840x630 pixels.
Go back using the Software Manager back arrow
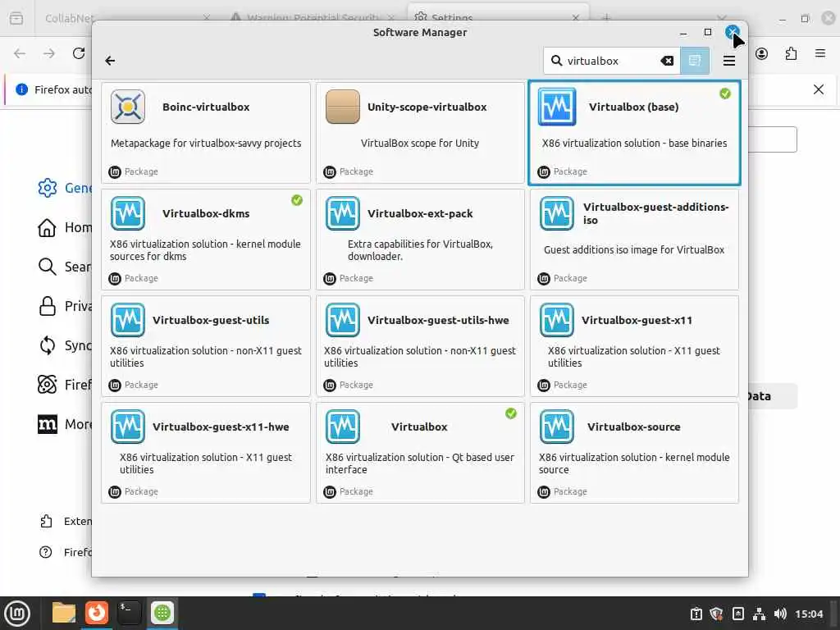point(110,61)
